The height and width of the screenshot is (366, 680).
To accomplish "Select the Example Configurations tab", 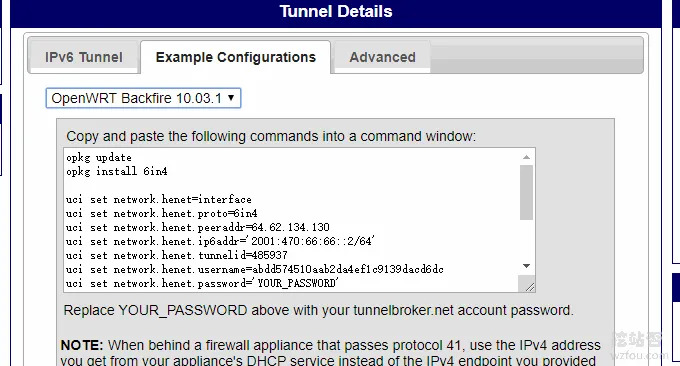I will (235, 57).
